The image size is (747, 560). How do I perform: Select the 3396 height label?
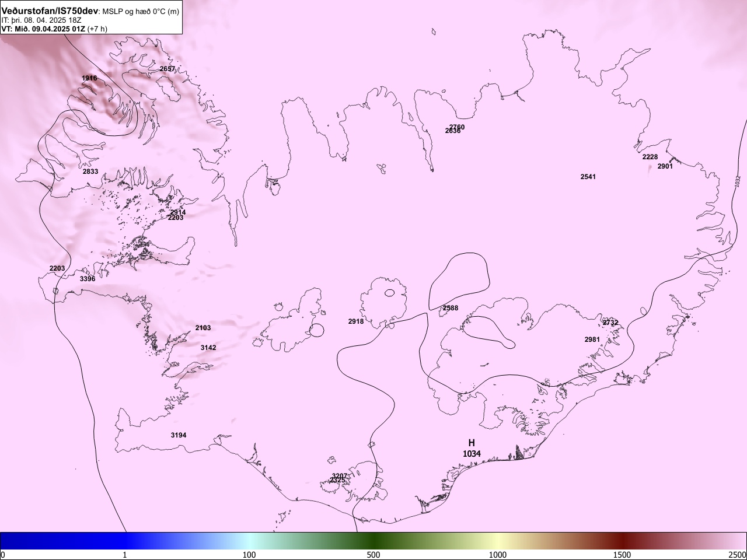(88, 279)
